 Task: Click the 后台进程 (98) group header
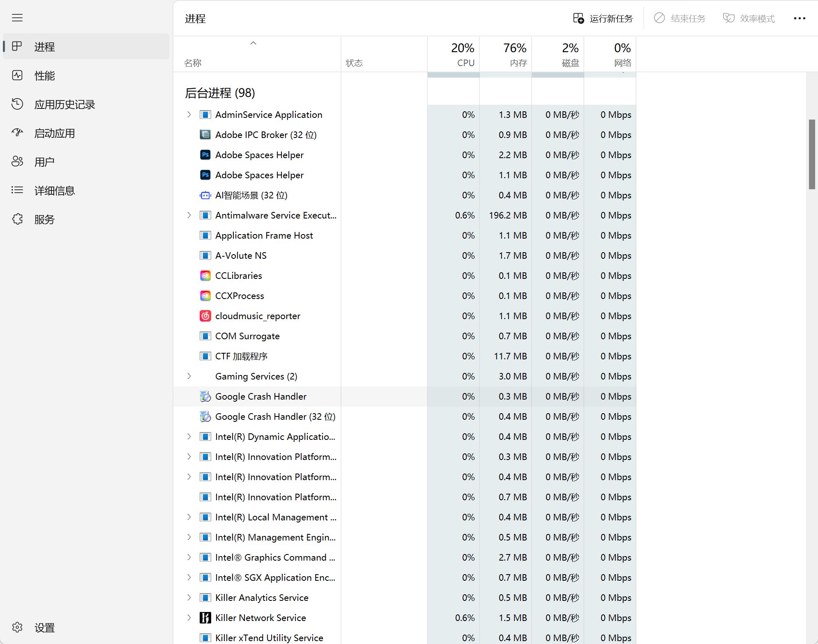(x=220, y=93)
